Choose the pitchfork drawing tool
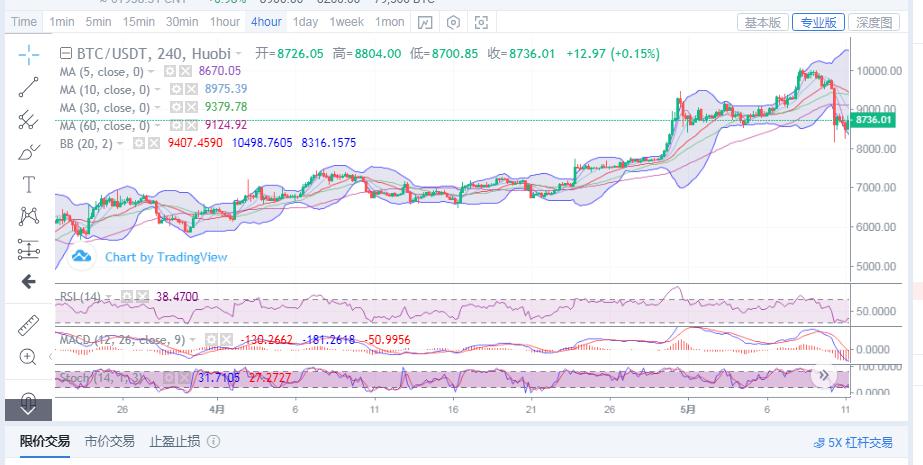This screenshot has height=465, width=923. [28, 120]
